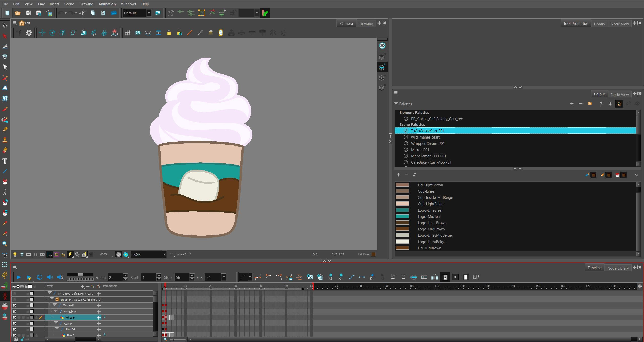This screenshot has width=644, height=342.
Task: Click frame 30 on the timeline ruler
Action: point(236,286)
